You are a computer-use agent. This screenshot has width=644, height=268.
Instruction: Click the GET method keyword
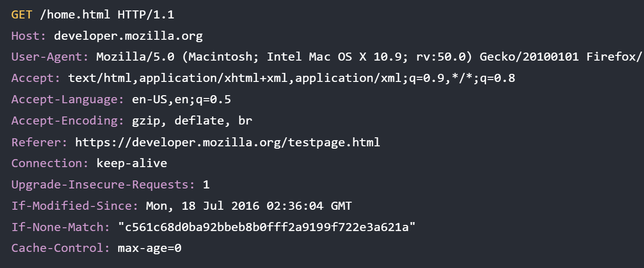tap(22, 15)
